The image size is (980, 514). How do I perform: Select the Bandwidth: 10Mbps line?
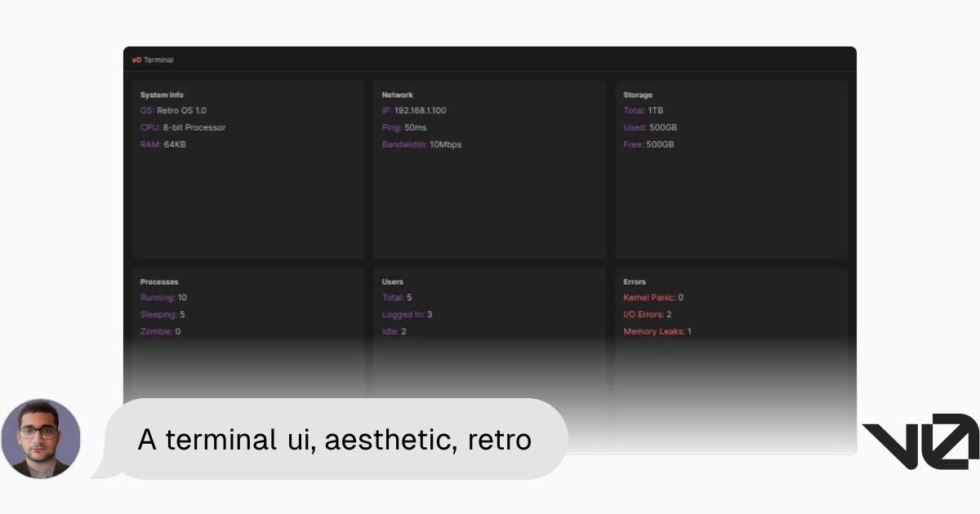421,144
